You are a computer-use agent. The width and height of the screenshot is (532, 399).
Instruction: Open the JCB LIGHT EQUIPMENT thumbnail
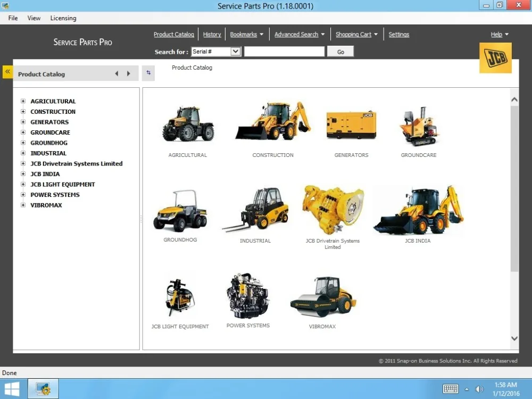tap(180, 297)
